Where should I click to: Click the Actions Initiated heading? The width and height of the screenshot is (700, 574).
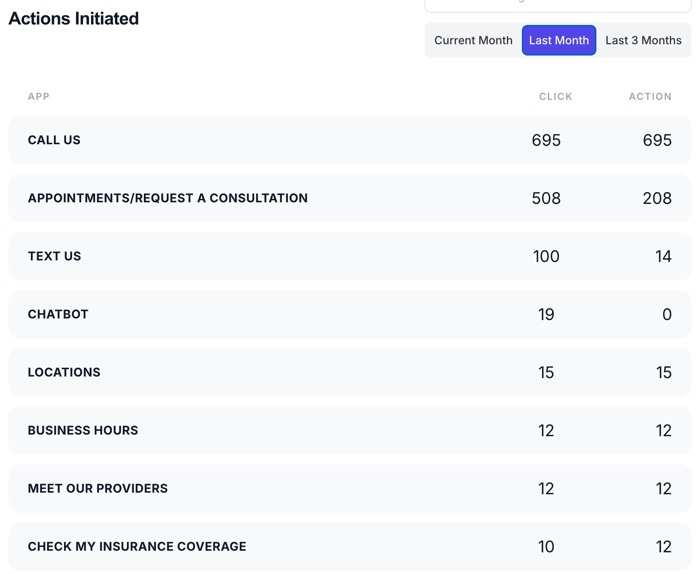74,19
